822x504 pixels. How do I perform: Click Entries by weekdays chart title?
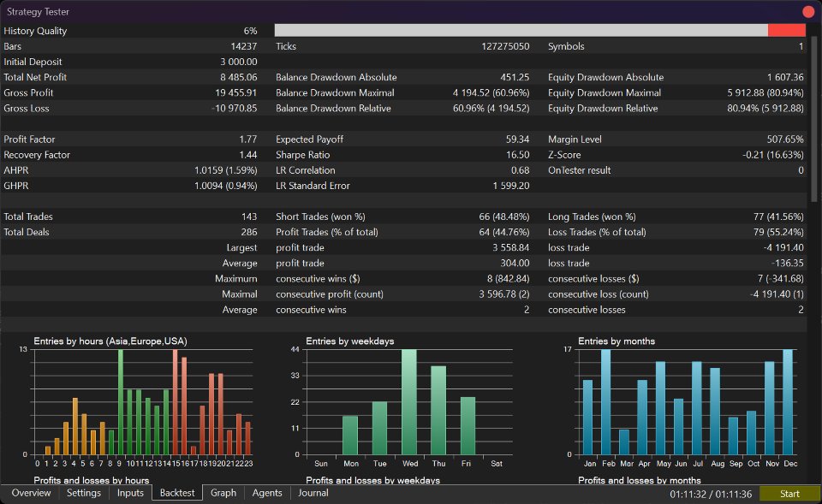point(349,341)
